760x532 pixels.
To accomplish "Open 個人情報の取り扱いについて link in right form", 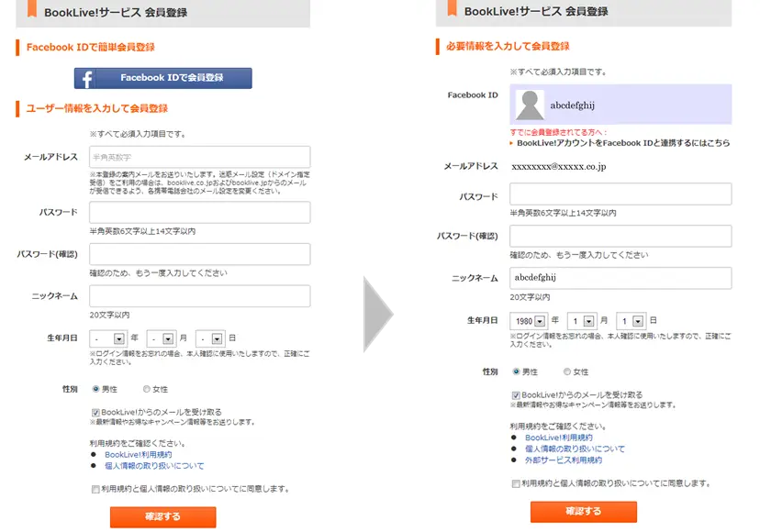I will [x=575, y=449].
